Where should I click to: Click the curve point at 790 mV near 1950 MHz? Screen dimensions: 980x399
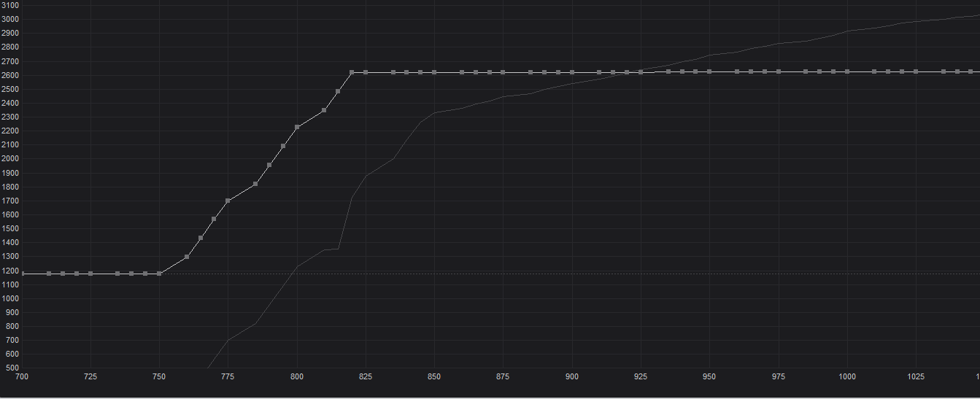pyautogui.click(x=269, y=165)
